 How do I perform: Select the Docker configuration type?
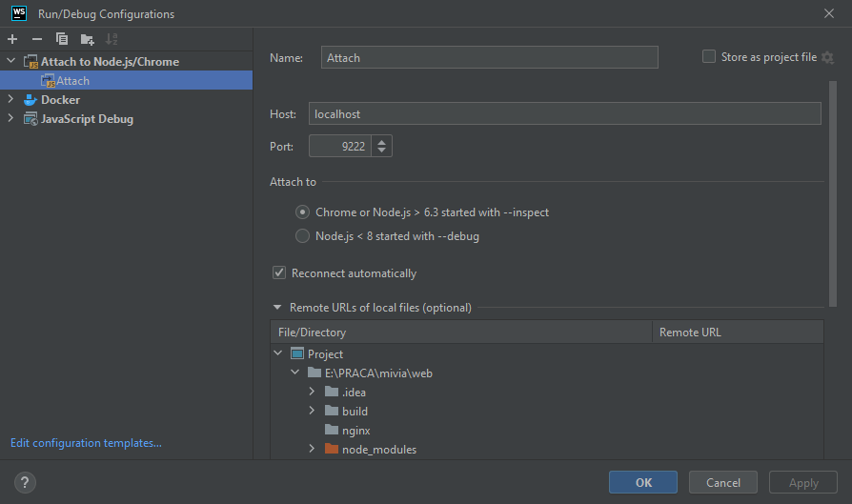(x=60, y=100)
